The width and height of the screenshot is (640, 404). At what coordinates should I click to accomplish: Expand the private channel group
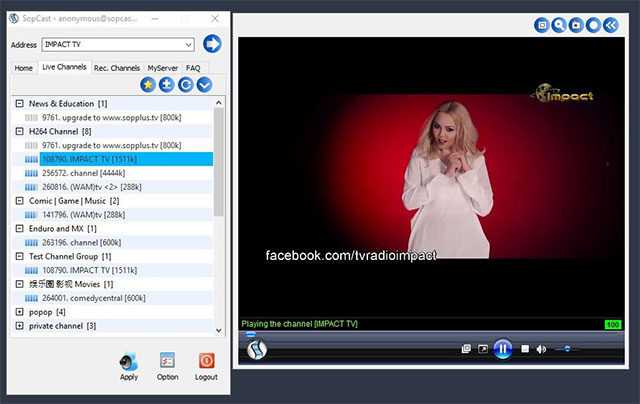(20, 326)
